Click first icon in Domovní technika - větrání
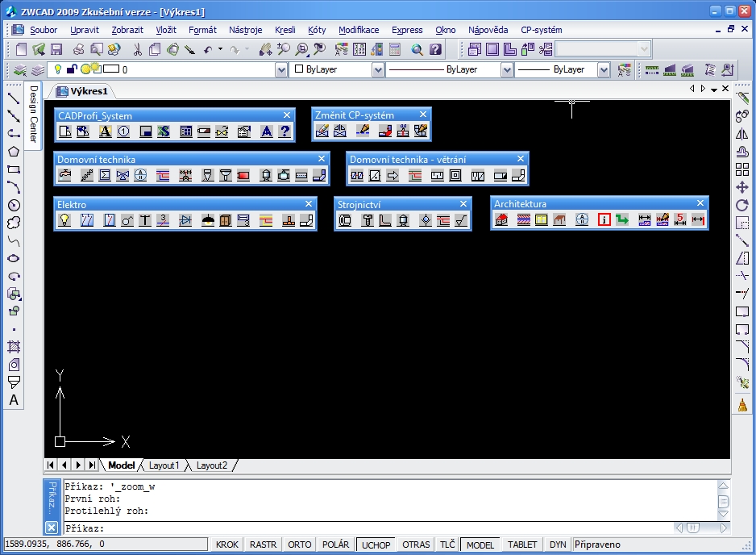This screenshot has width=756, height=555. point(357,176)
